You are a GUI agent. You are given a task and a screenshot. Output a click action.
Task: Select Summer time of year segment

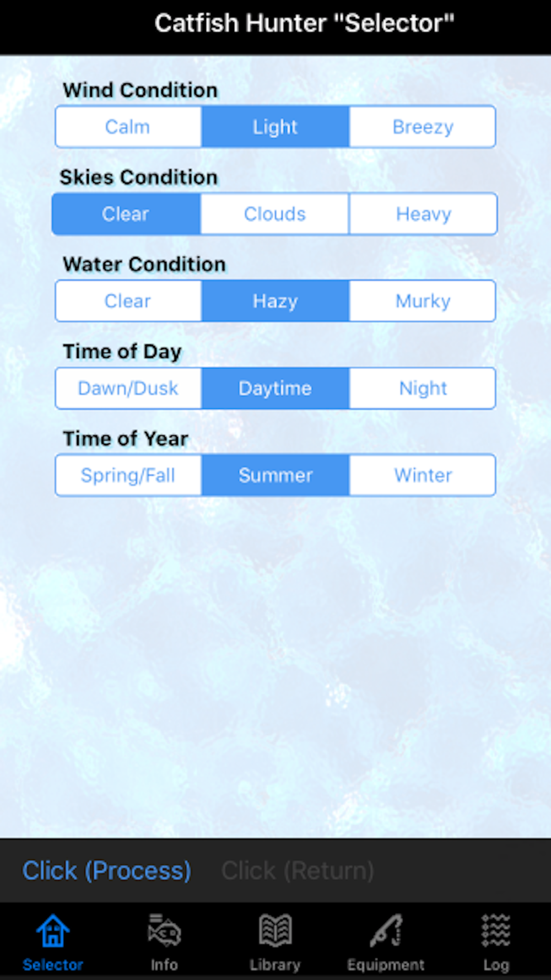click(275, 475)
